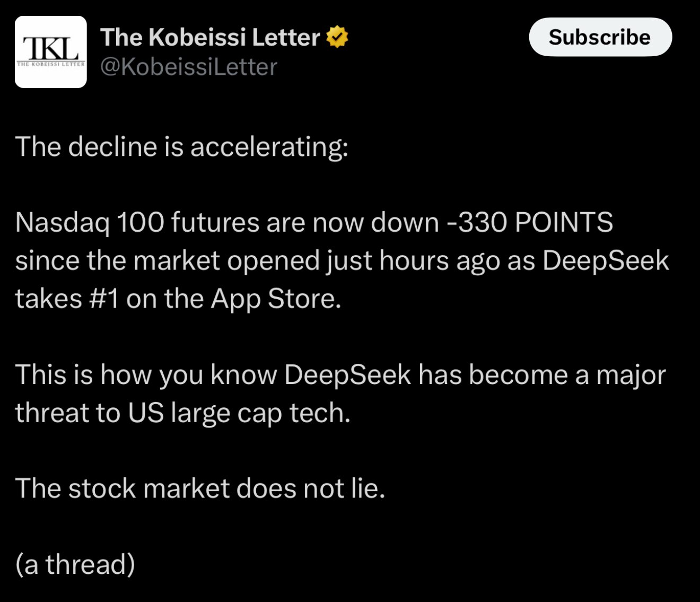700x602 pixels.
Task: Click the gold verified badge icon
Action: tap(337, 37)
